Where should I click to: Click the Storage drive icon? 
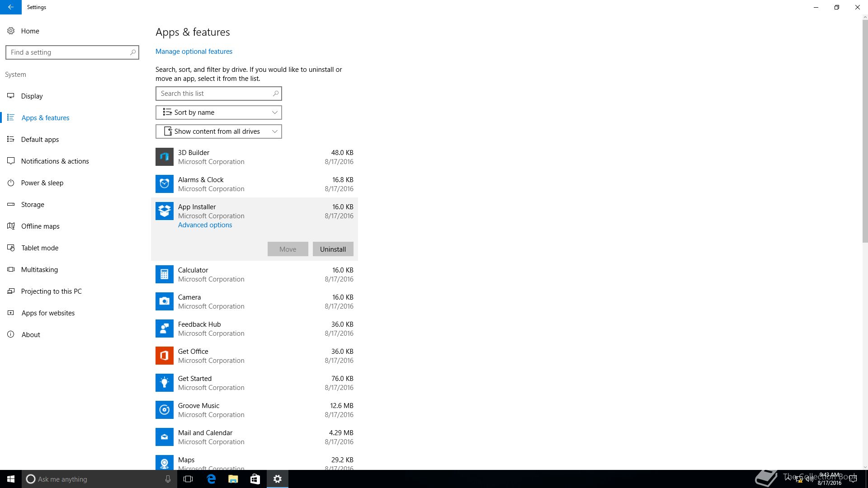click(x=11, y=204)
